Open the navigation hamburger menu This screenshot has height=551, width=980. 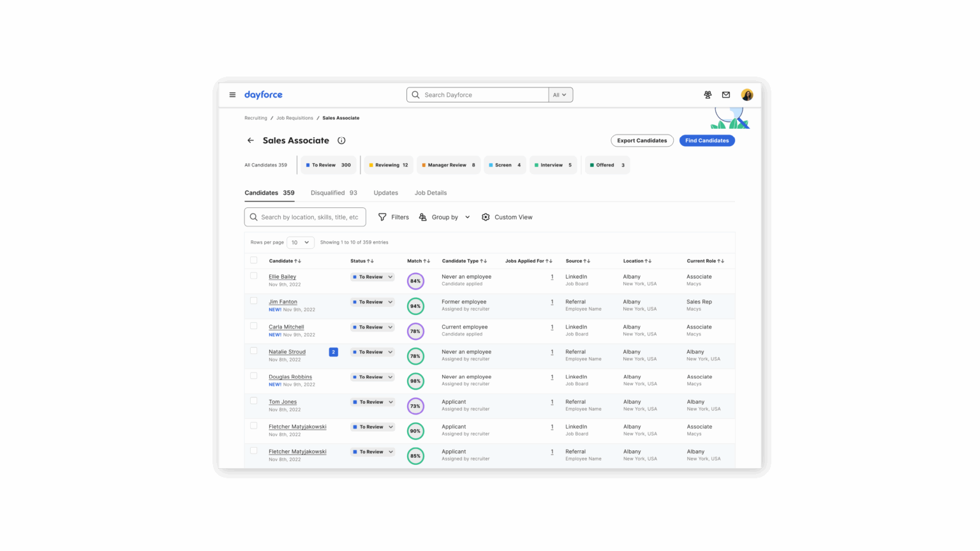pos(233,94)
